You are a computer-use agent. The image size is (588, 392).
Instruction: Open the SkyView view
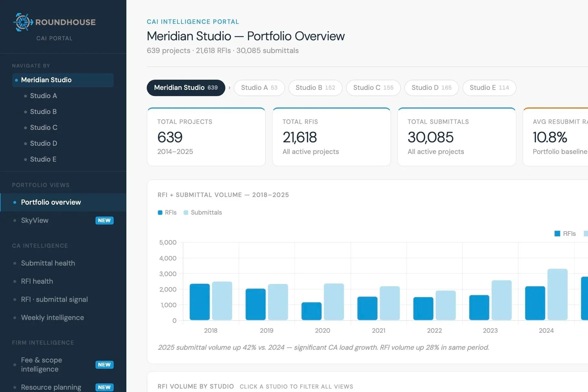click(35, 220)
